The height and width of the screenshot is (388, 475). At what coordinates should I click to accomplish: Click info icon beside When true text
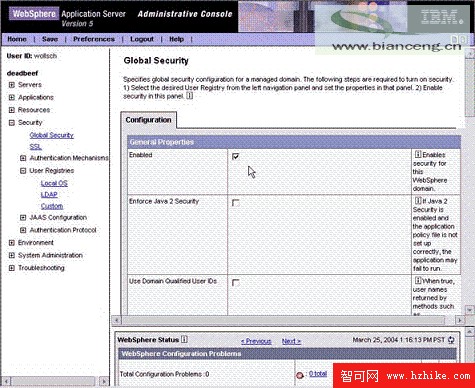click(x=418, y=281)
